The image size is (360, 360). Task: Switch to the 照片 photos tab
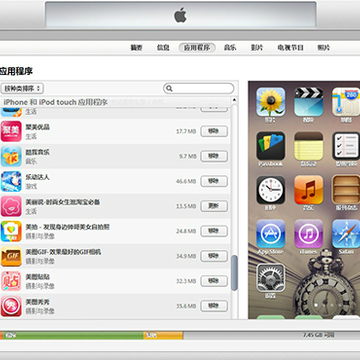point(324,48)
